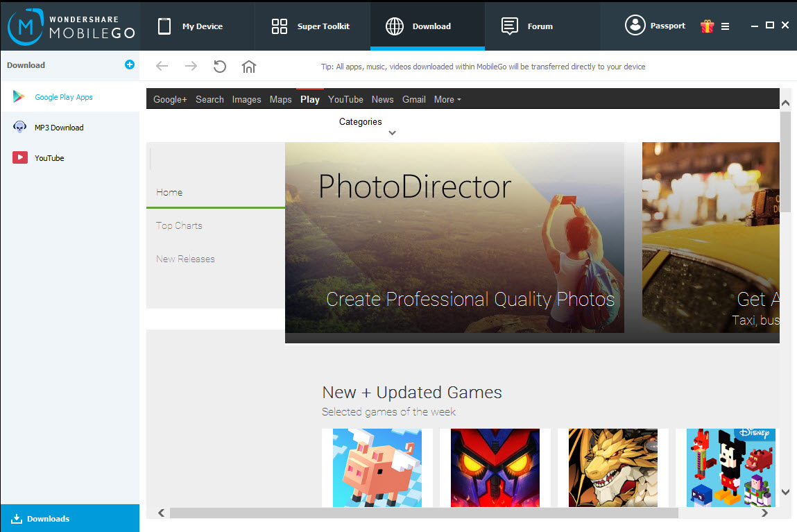
Task: Open the hamburger menu icon
Action: click(x=726, y=26)
